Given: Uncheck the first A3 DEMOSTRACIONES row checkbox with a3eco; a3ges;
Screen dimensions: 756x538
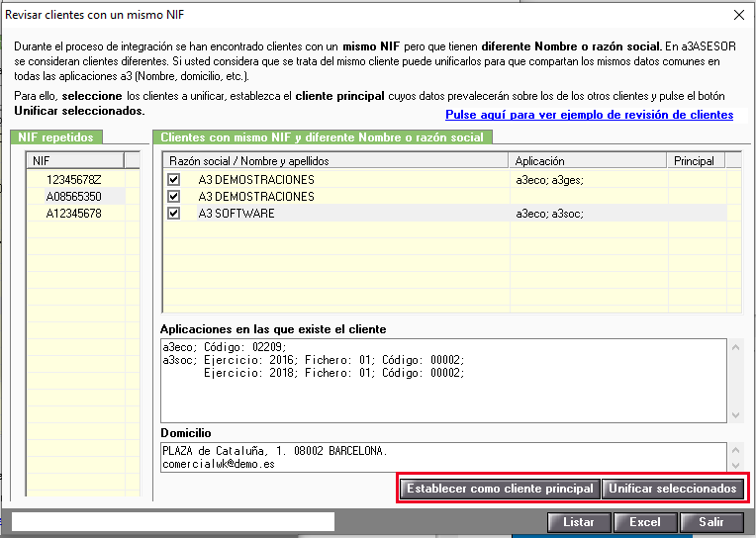Looking at the screenshot, I should (x=173, y=180).
